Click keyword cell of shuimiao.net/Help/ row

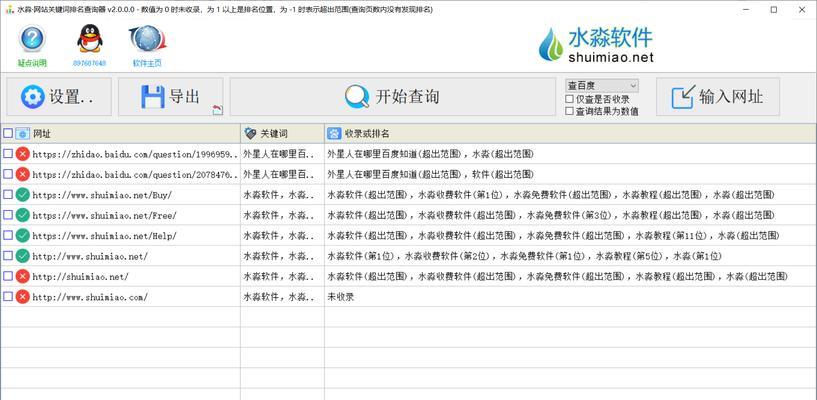click(x=282, y=235)
